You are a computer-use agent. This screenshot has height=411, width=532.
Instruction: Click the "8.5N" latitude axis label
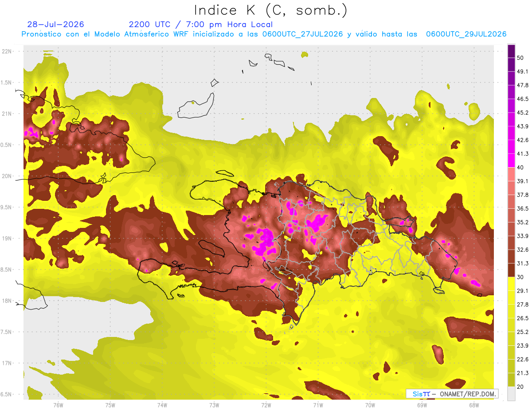click(6, 270)
